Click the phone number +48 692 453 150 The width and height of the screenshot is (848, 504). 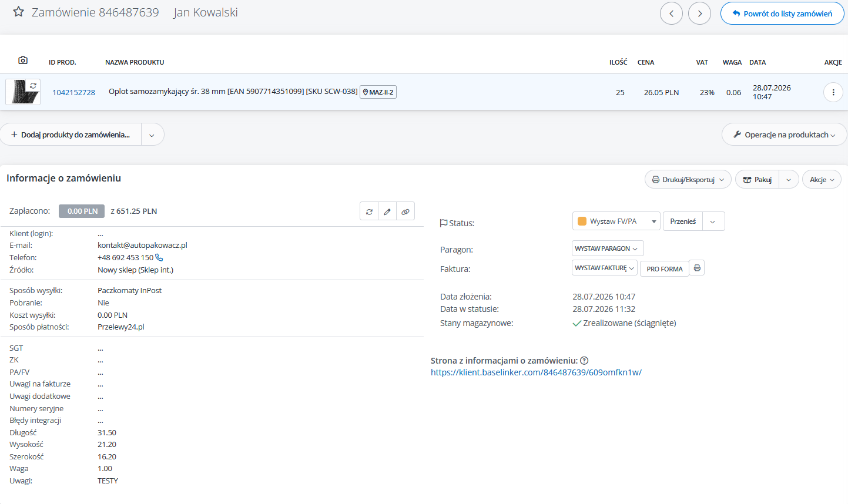click(125, 258)
